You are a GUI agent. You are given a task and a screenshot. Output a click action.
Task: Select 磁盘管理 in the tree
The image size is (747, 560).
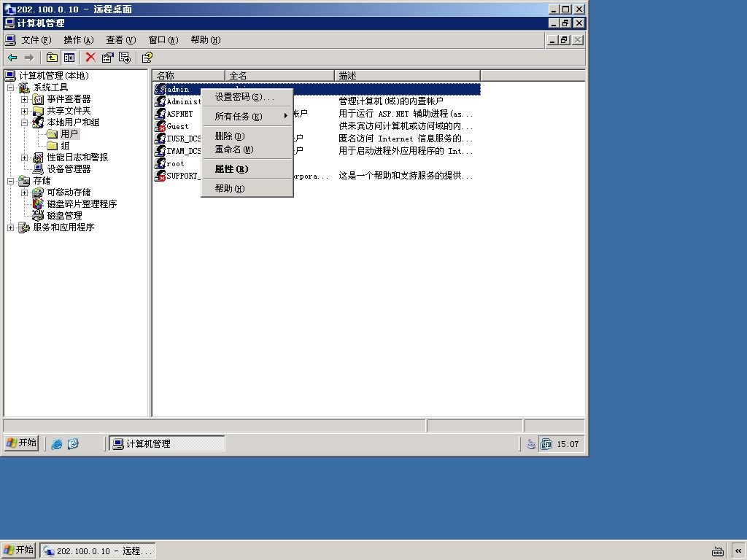coord(64,216)
